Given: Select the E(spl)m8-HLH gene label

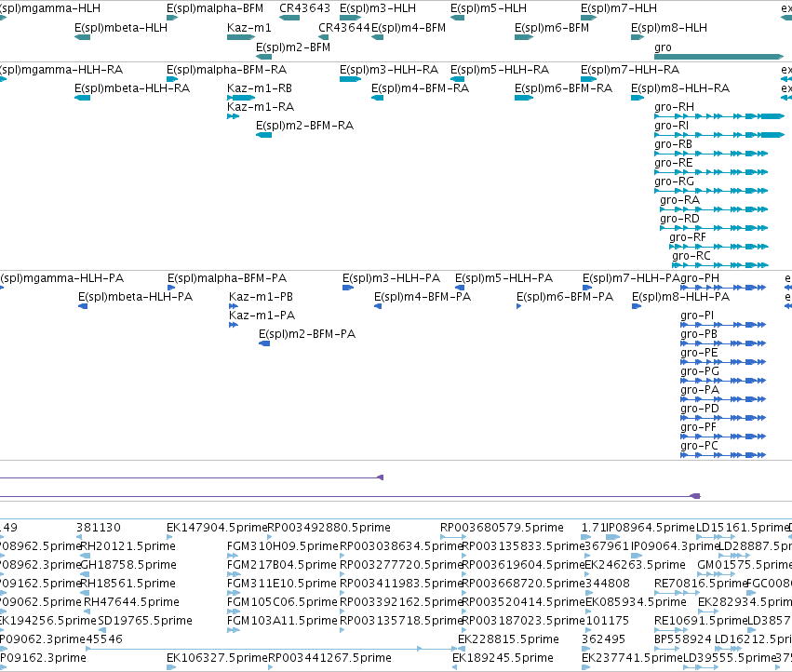Looking at the screenshot, I should (x=669, y=28).
